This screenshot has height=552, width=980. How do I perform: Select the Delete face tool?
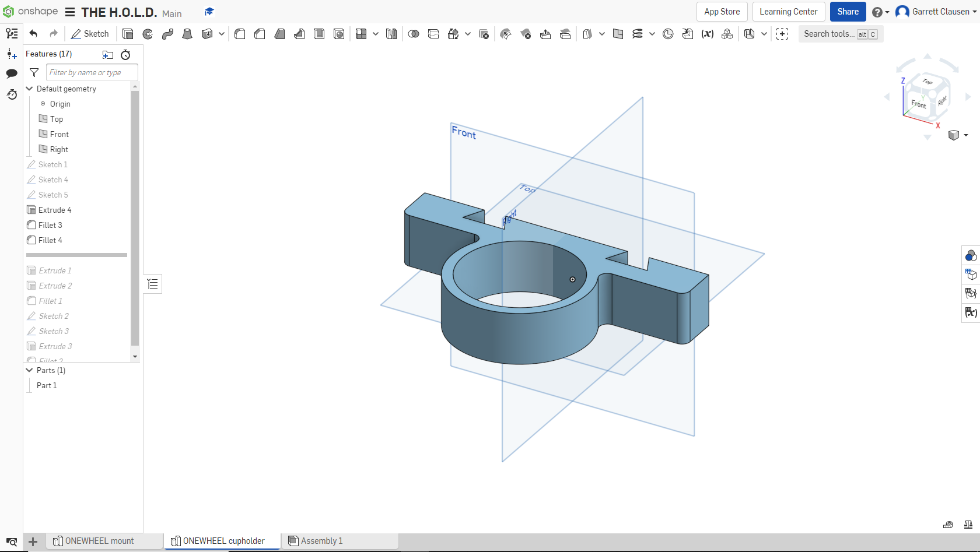[526, 34]
